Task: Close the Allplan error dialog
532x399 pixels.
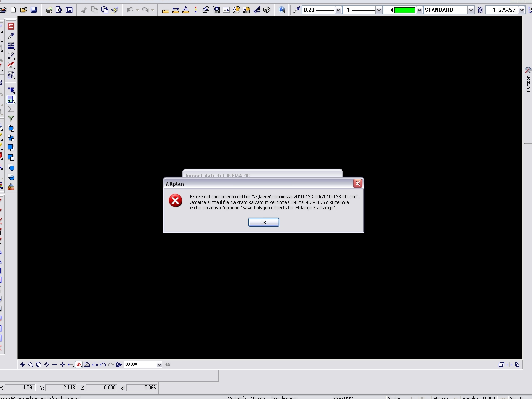Action: [358, 184]
